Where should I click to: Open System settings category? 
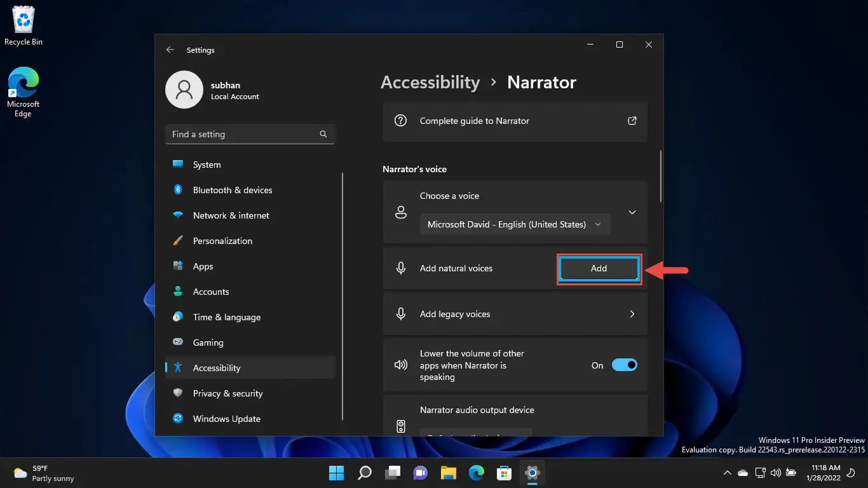(x=250, y=165)
